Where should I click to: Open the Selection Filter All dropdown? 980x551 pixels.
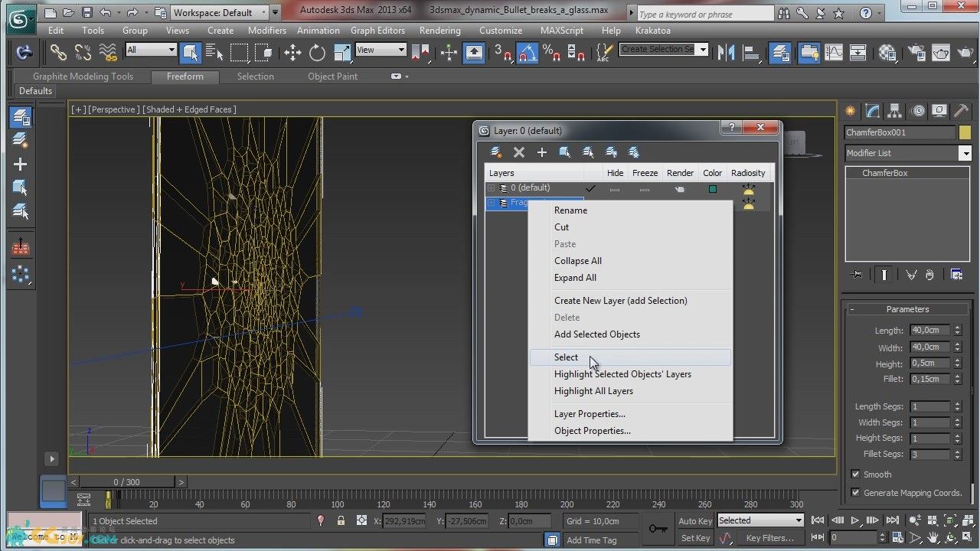tap(151, 50)
